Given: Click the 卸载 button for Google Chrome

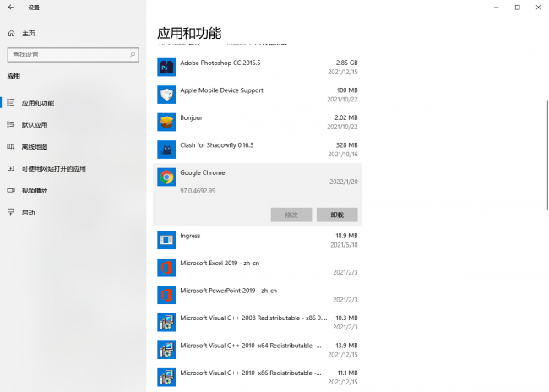Looking at the screenshot, I should (x=337, y=215).
